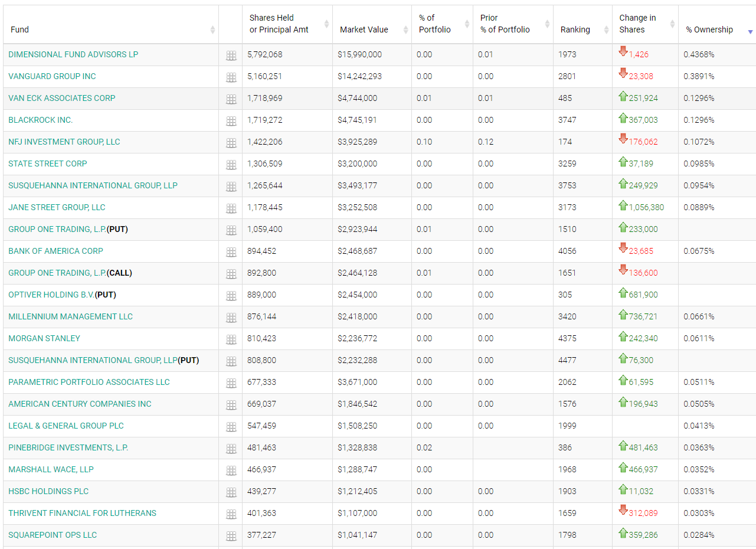
Task: Open STATE STREET CORP link
Action: tap(48, 164)
